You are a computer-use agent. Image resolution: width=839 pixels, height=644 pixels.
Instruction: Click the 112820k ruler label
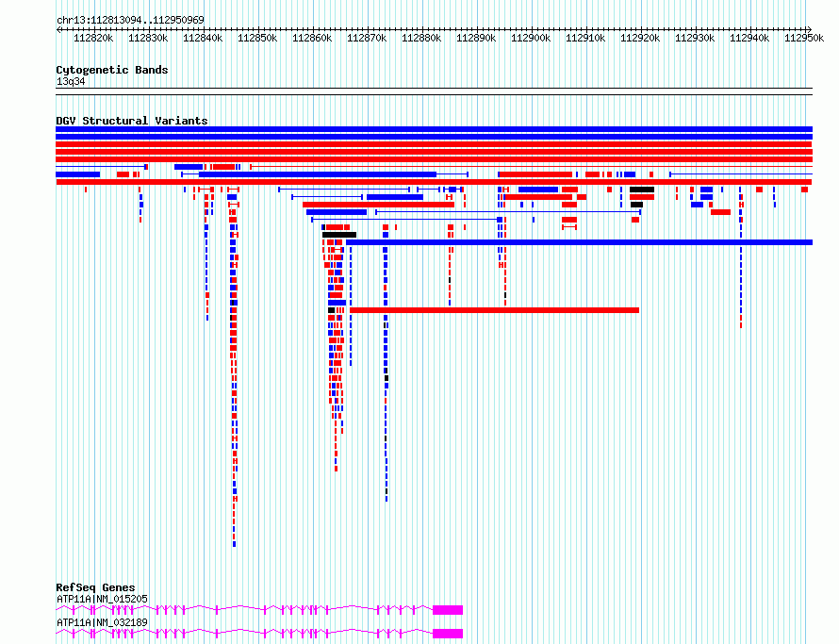coord(93,38)
